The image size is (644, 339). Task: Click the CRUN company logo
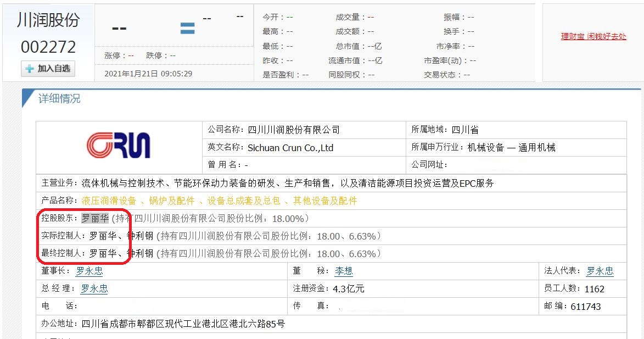(x=119, y=146)
